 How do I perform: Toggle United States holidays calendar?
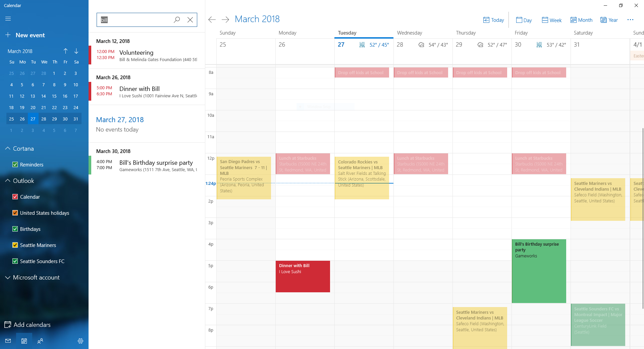15,213
